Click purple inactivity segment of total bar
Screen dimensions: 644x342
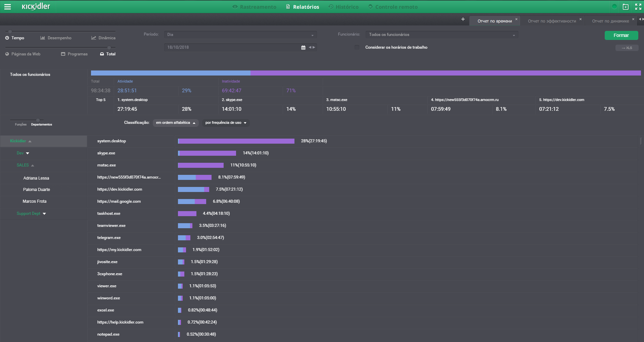pyautogui.click(x=446, y=73)
